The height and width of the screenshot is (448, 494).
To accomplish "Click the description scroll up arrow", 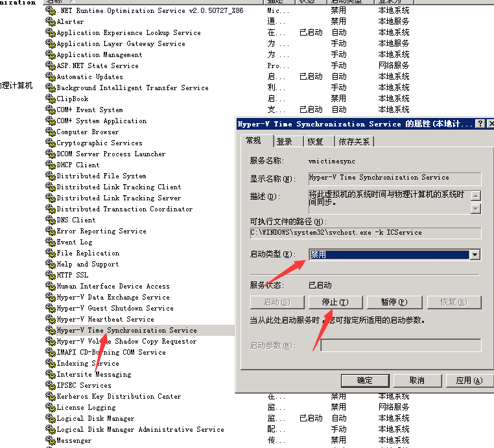I will point(476,196).
